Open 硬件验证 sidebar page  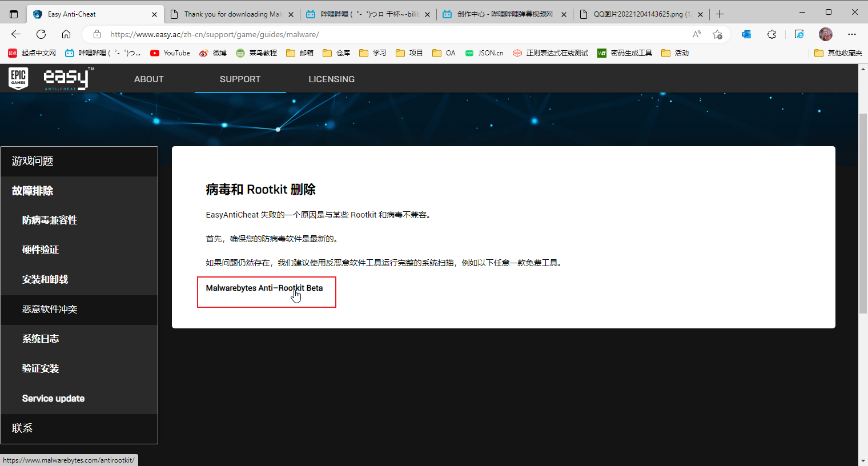pyautogui.click(x=79, y=251)
